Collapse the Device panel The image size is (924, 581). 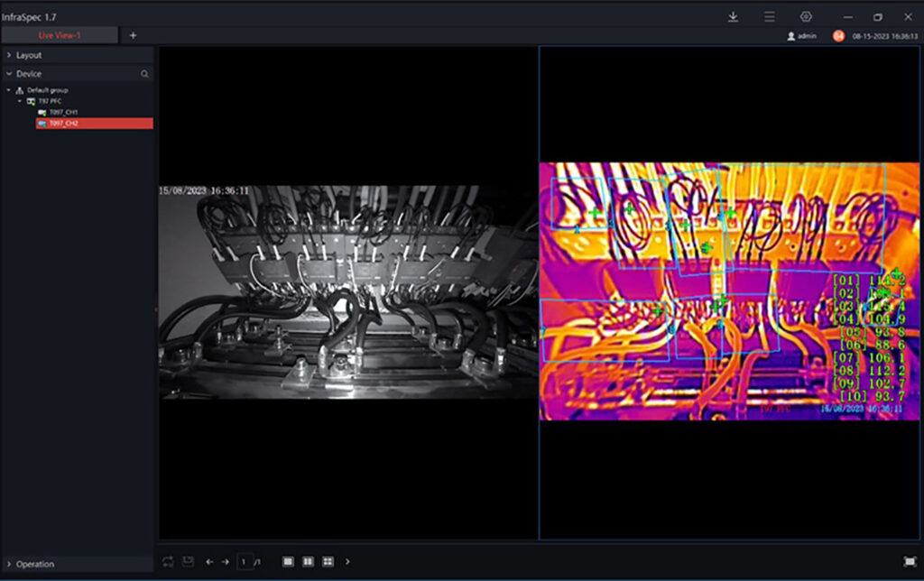pos(8,74)
